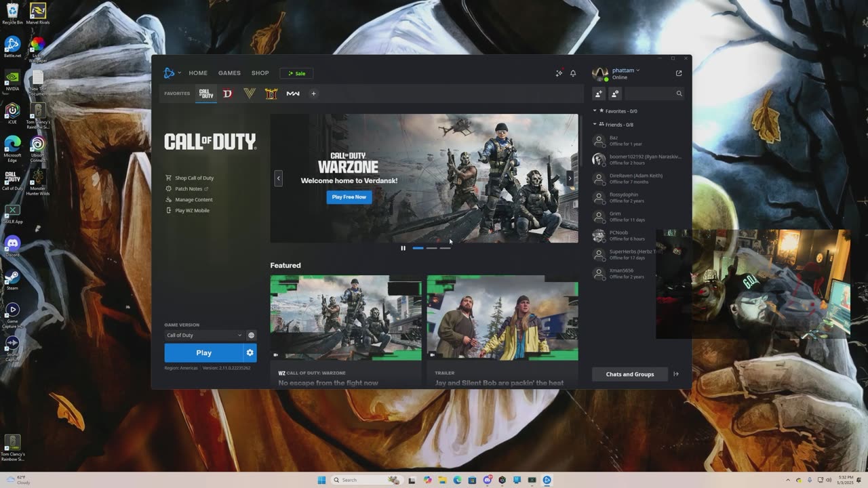Open game settings gear next to Play
The height and width of the screenshot is (488, 868).
[x=250, y=353]
